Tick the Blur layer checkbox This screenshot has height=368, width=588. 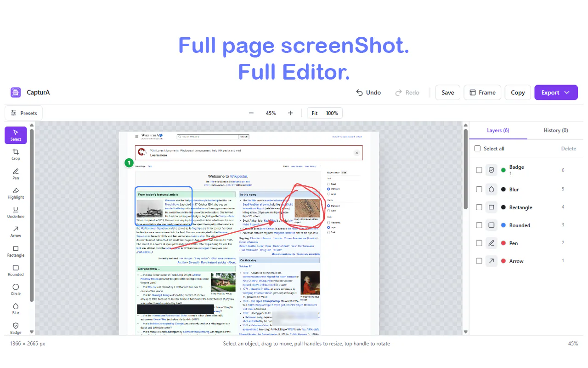[x=479, y=189]
